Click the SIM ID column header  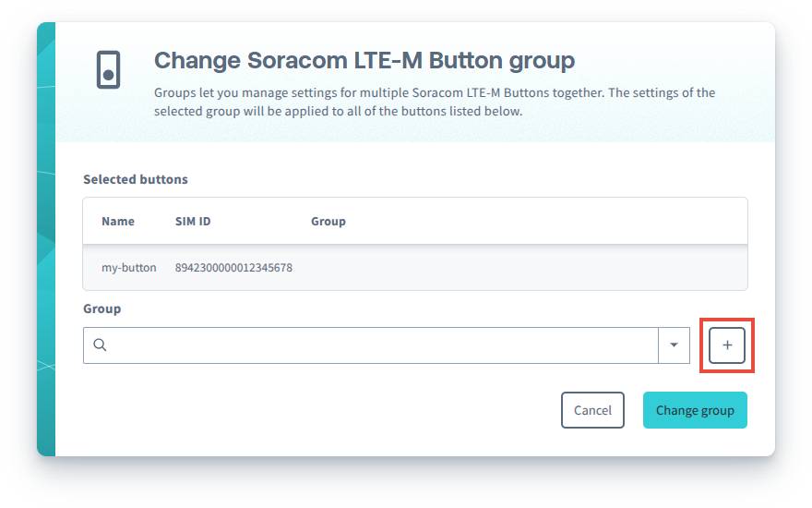(x=193, y=222)
